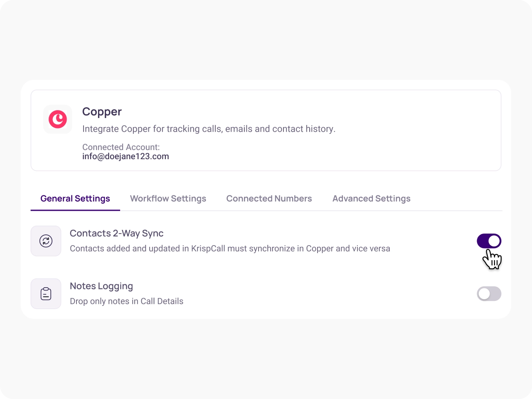The height and width of the screenshot is (399, 532).
Task: Click "Drop only notes in Call Details" text
Action: 126,301
